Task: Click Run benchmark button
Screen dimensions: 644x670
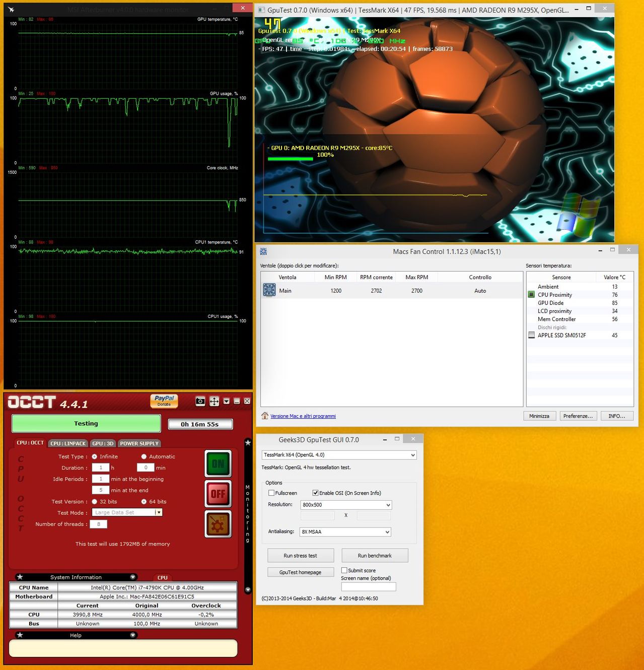Action: [x=375, y=556]
